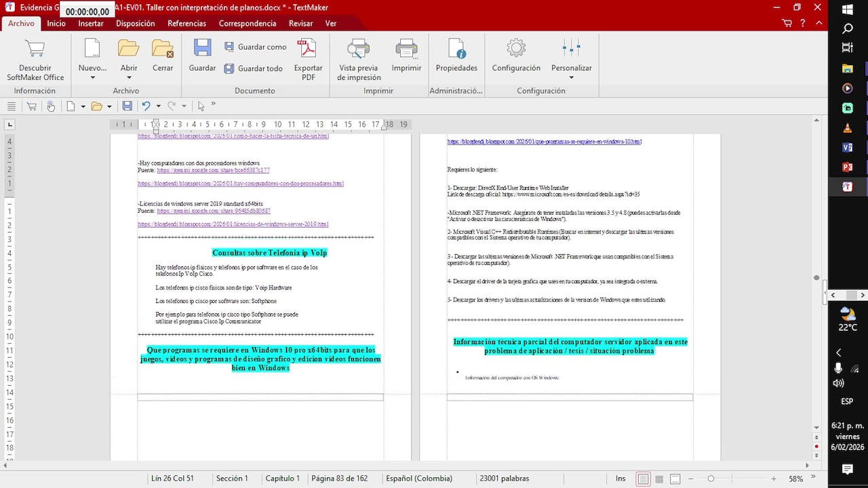Open the Exportar PDF tool

point(308,60)
